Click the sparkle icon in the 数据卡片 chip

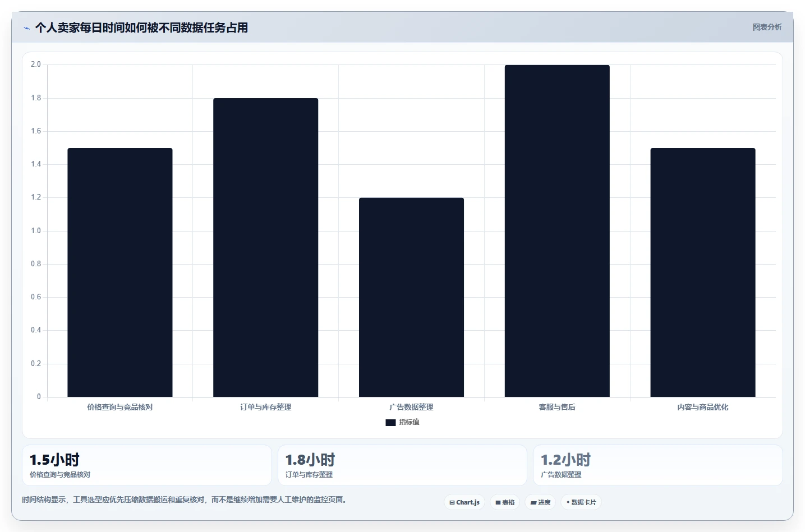[568, 502]
